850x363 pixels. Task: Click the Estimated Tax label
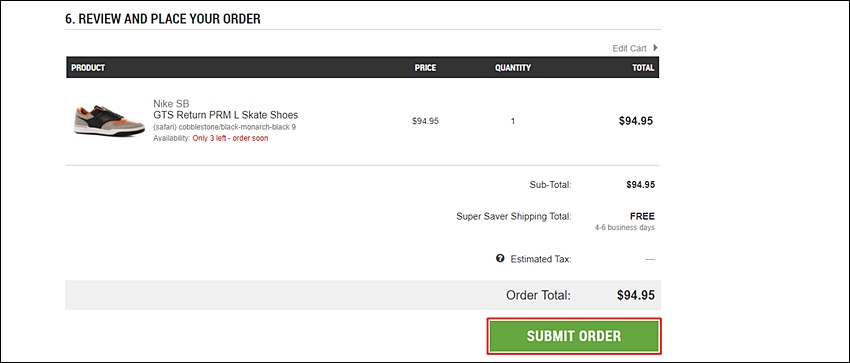[x=541, y=259]
